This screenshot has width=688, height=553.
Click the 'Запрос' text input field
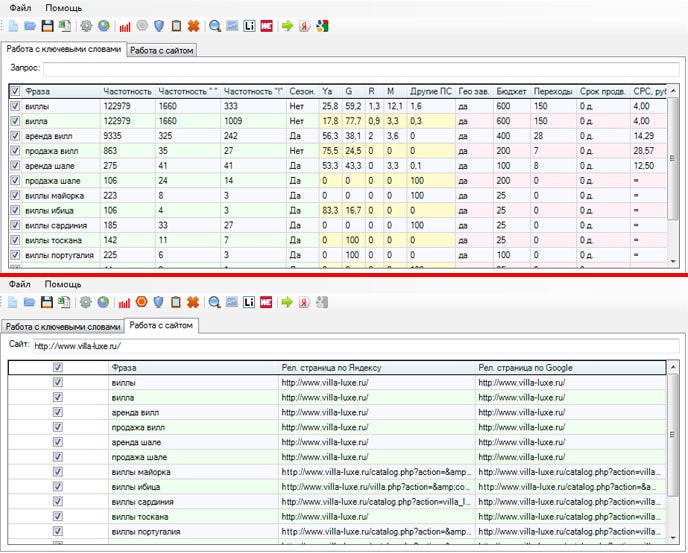[x=360, y=68]
